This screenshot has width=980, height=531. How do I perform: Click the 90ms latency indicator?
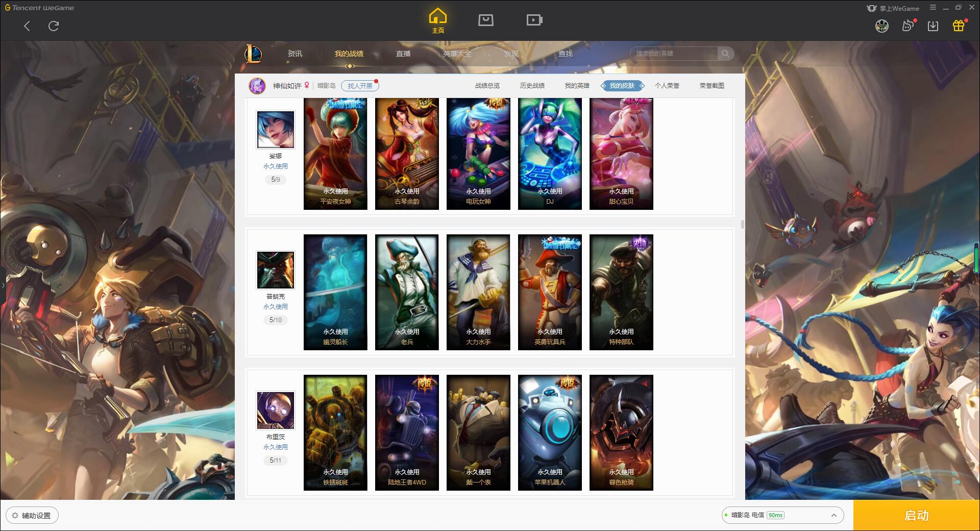(775, 515)
